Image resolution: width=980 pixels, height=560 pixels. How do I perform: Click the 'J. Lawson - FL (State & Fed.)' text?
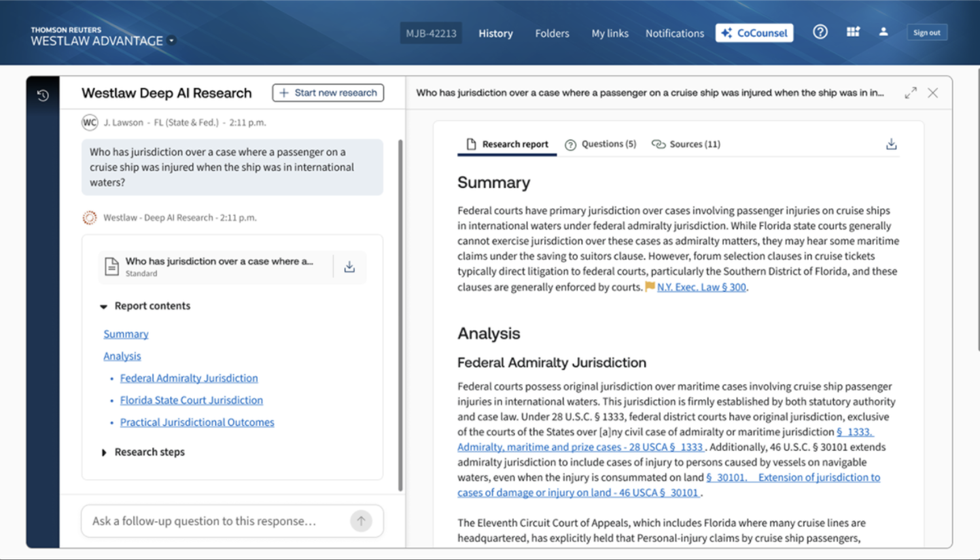tap(161, 122)
